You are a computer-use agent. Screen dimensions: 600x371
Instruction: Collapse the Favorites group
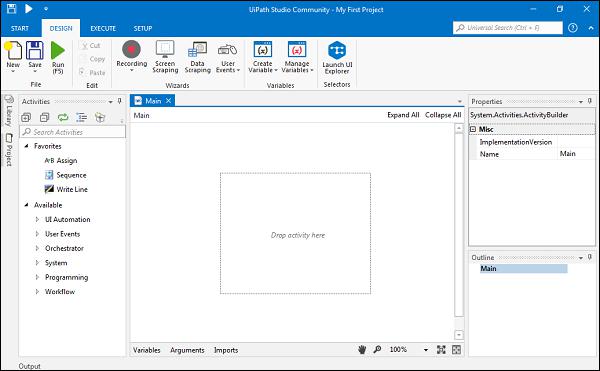26,146
